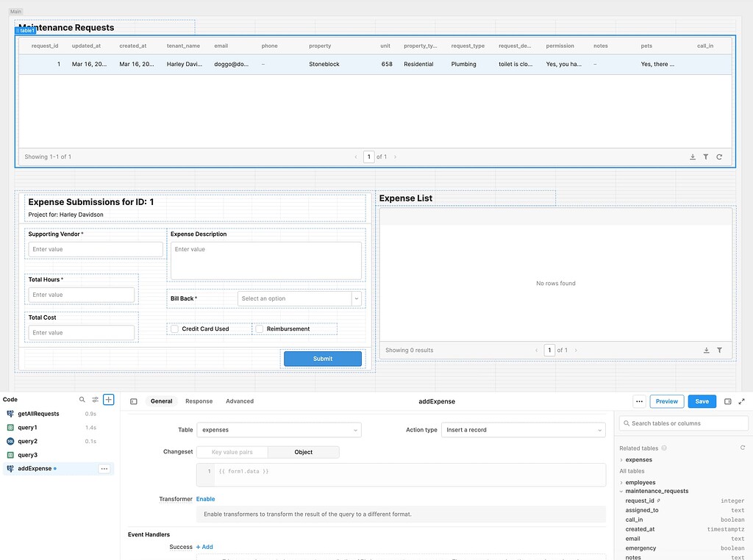Check the Credit Card Used checkbox
This screenshot has width=753, height=560.
174,329
